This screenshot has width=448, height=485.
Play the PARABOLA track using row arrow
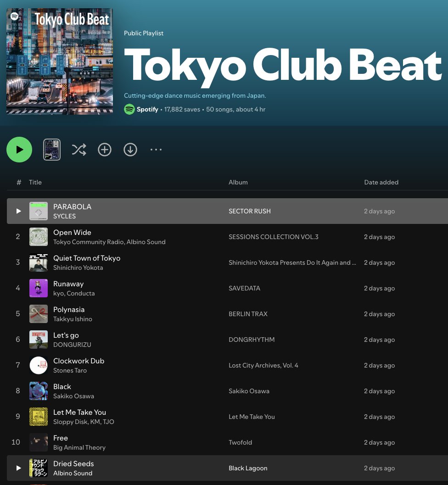pos(18,211)
